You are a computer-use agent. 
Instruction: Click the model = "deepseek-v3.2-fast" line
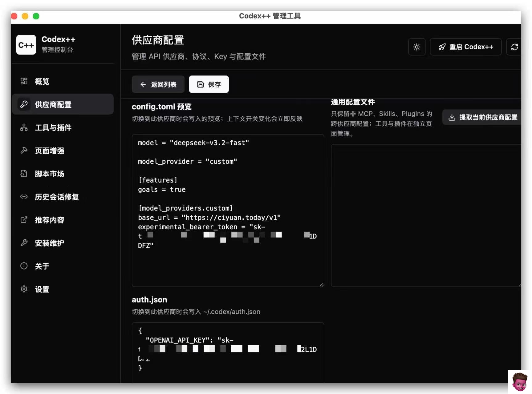pos(193,143)
